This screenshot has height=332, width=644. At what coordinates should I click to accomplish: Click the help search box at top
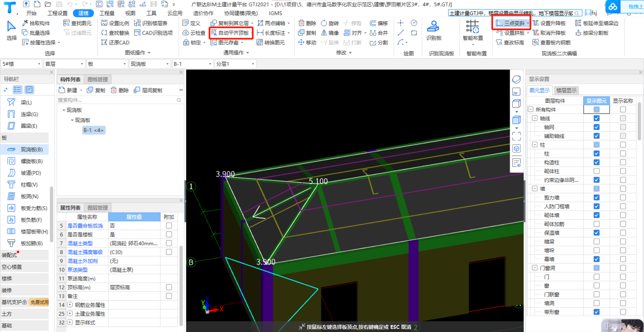[515, 13]
